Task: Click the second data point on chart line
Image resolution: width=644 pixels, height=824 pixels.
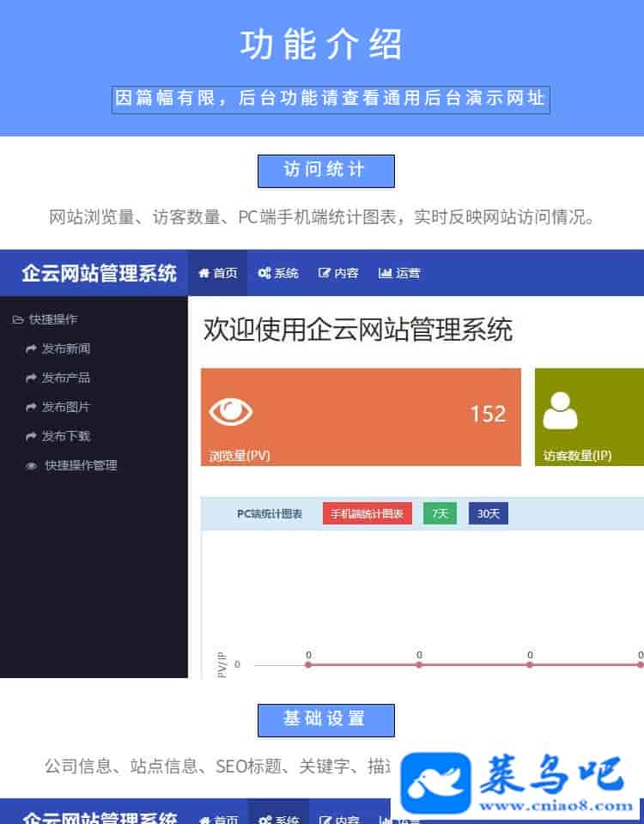Action: [419, 664]
